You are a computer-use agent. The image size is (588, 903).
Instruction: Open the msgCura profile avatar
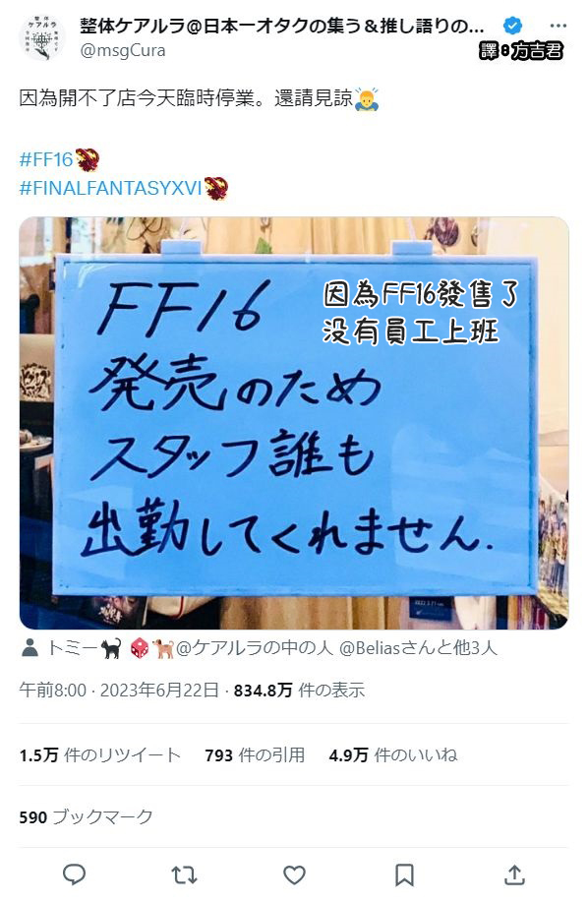point(42,38)
